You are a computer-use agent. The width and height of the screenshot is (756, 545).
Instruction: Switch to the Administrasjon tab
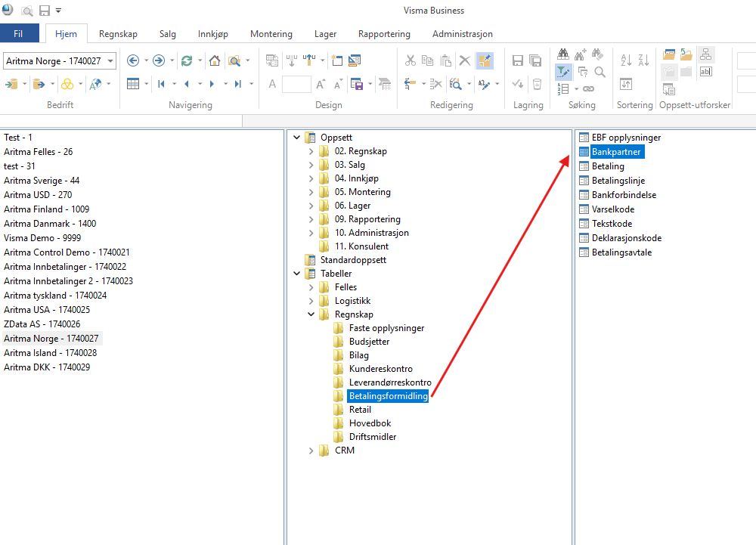pyautogui.click(x=462, y=34)
